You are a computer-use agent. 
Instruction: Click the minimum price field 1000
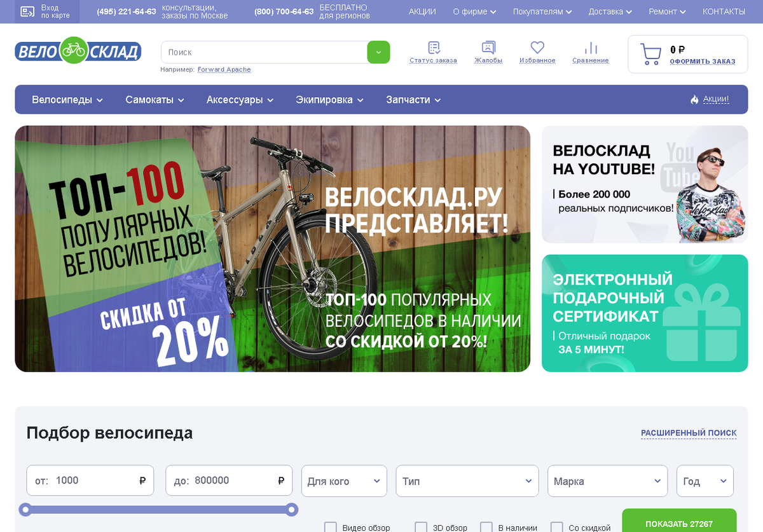click(x=90, y=481)
